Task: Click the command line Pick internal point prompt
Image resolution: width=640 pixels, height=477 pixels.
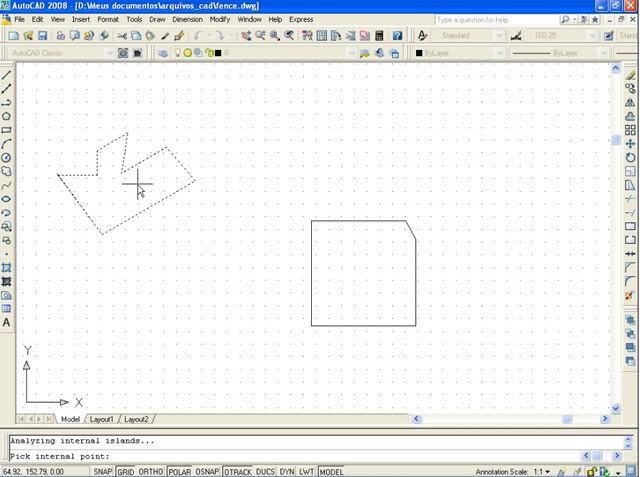Action: click(x=60, y=456)
